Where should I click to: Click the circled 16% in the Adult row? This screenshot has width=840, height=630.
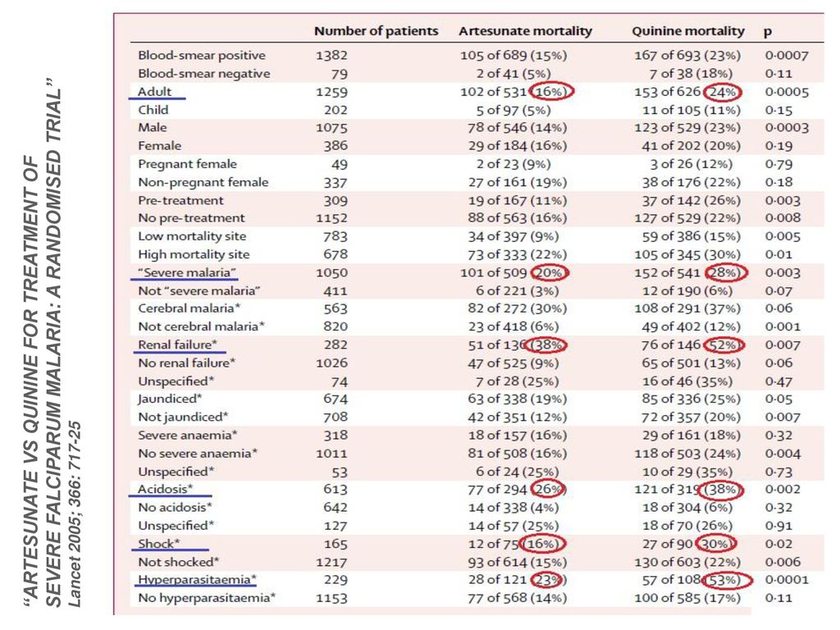coord(551,92)
